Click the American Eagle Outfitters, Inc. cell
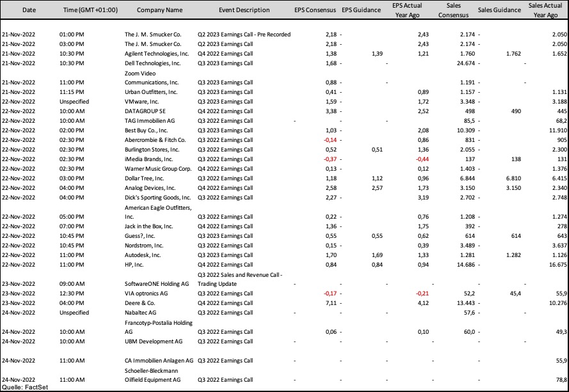Screen dimensions: 569x392 (x=158, y=212)
